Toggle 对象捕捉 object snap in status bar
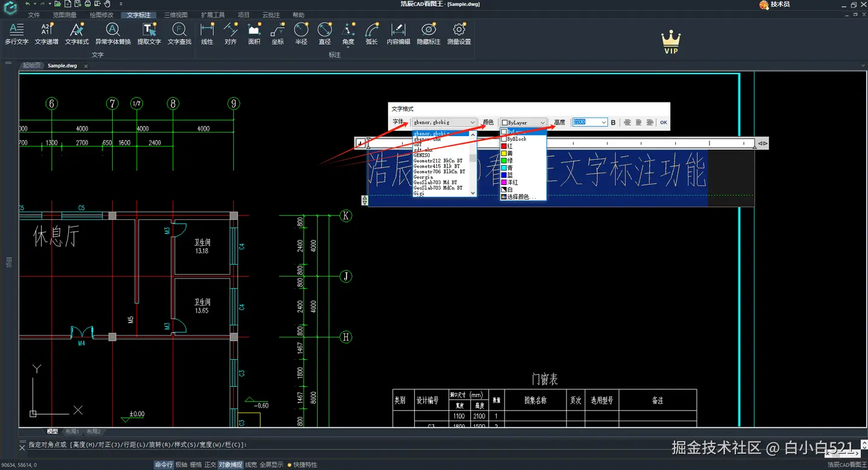 coord(230,465)
